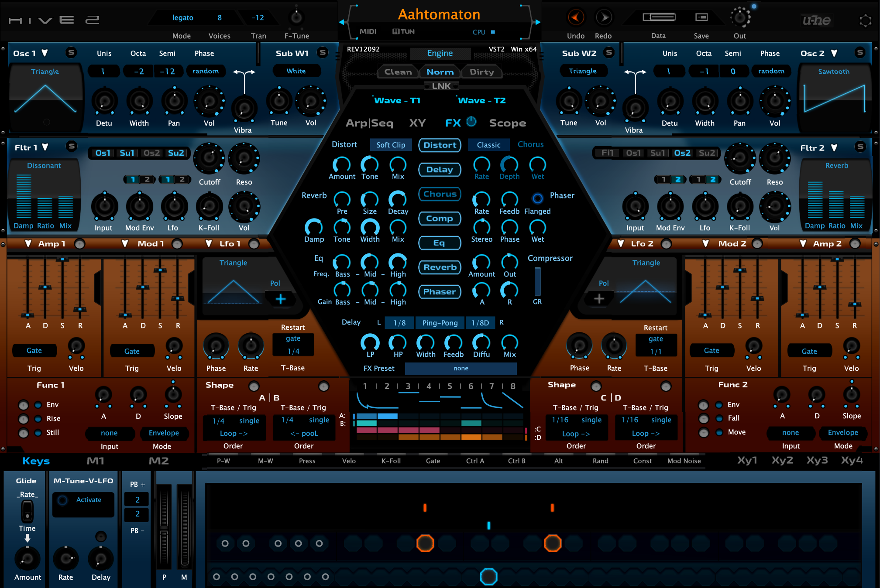Toggle Func 1 Rise radio button

(x=38, y=419)
